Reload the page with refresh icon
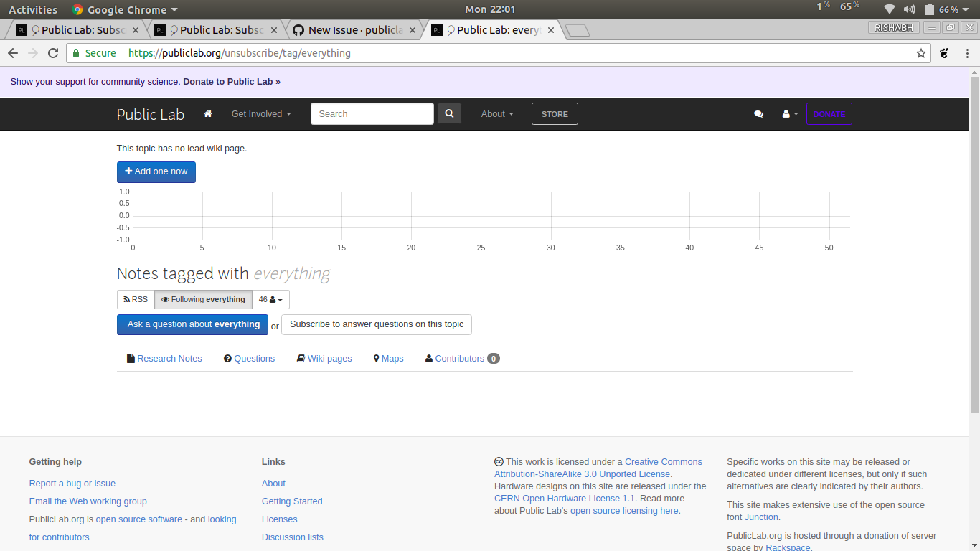This screenshot has height=551, width=980. tap(53, 53)
